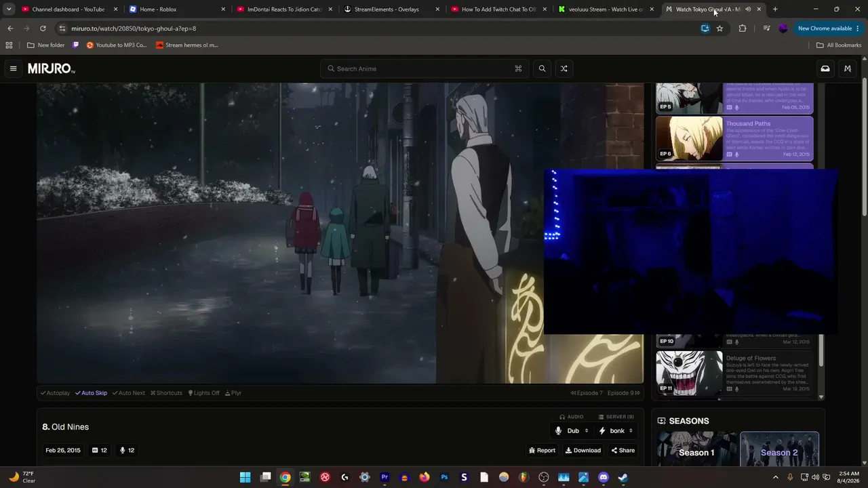Click the install app icon in address bar
Image resolution: width=868 pixels, height=488 pixels.
(705, 28)
